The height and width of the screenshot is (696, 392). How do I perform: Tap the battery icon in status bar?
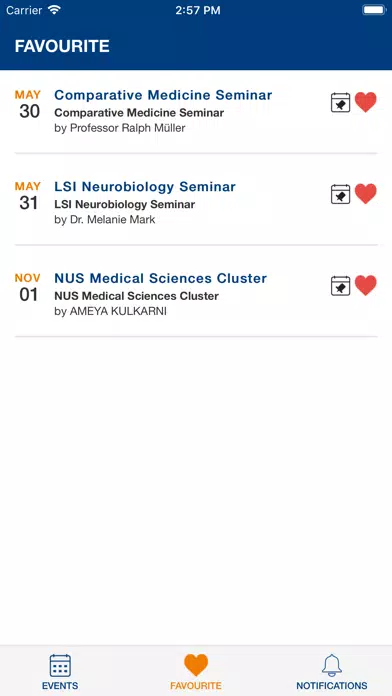coord(374,10)
